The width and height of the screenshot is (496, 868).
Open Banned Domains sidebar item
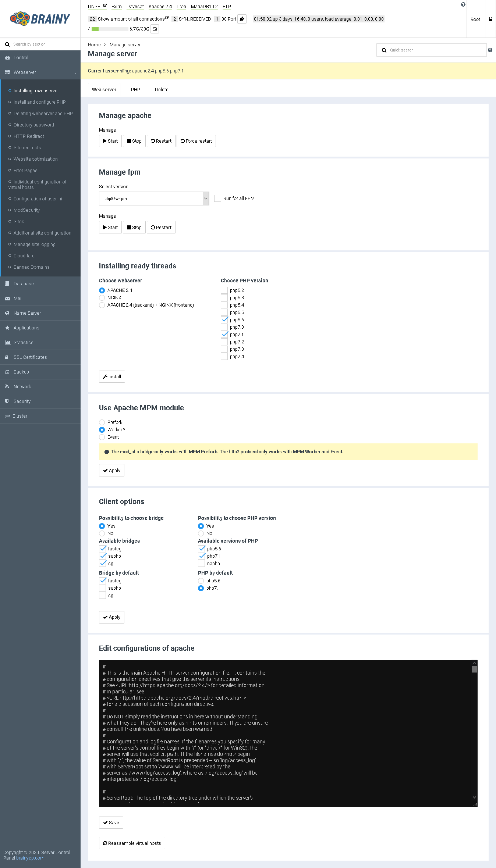(x=31, y=267)
